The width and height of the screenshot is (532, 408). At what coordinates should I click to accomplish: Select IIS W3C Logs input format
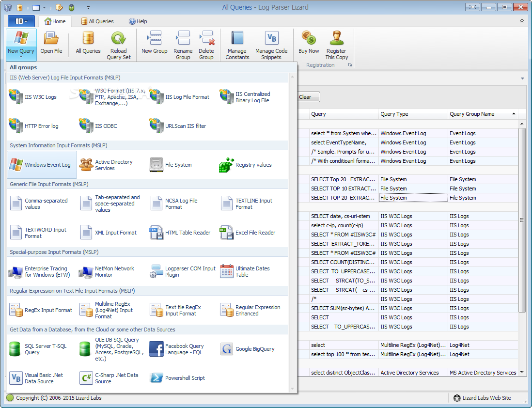pos(42,97)
